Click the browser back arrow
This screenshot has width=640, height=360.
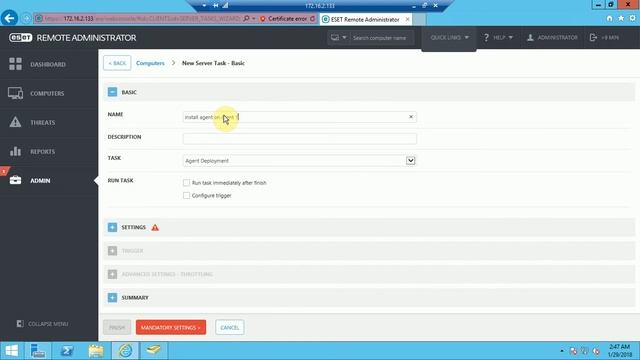click(x=9, y=18)
